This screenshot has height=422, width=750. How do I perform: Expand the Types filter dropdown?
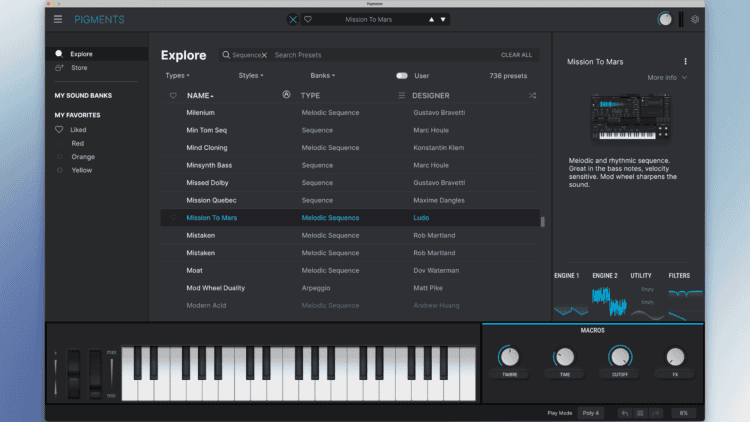click(x=177, y=76)
